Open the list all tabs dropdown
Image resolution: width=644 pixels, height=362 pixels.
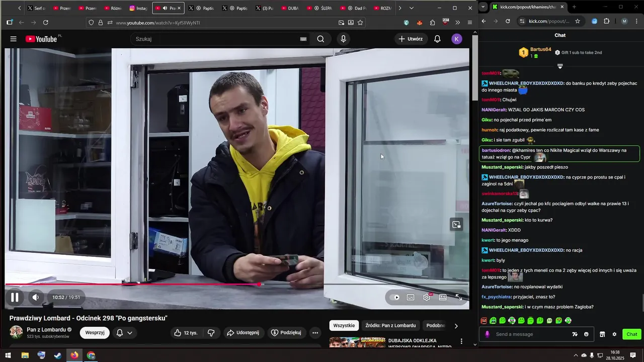click(x=412, y=8)
